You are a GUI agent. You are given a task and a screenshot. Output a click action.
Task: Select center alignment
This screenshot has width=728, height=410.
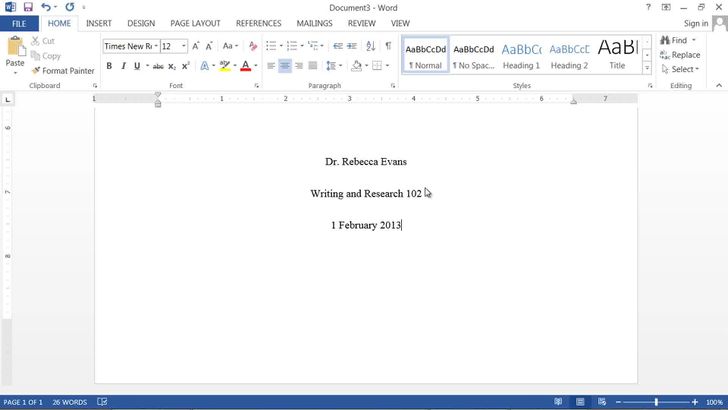[x=285, y=66]
